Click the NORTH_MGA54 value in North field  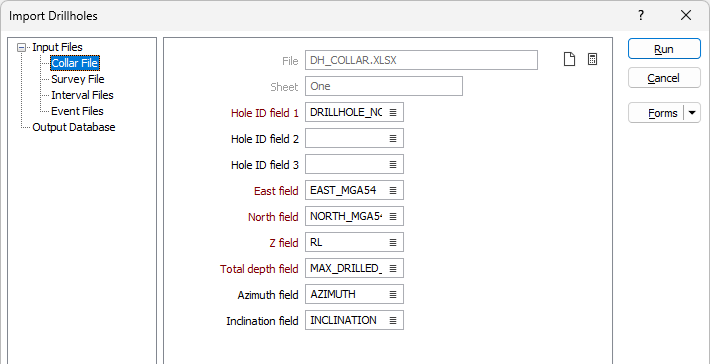coord(346,217)
